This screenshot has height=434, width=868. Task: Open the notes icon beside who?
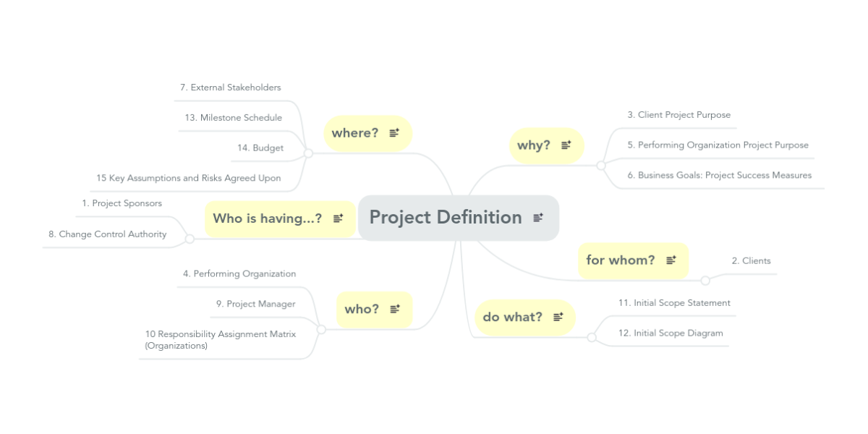[395, 309]
